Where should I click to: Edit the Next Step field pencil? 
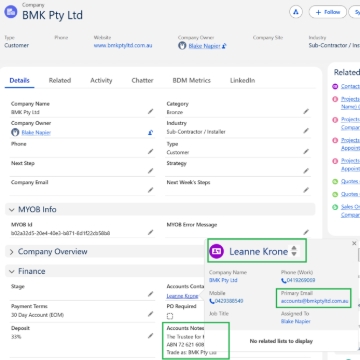pos(151,171)
